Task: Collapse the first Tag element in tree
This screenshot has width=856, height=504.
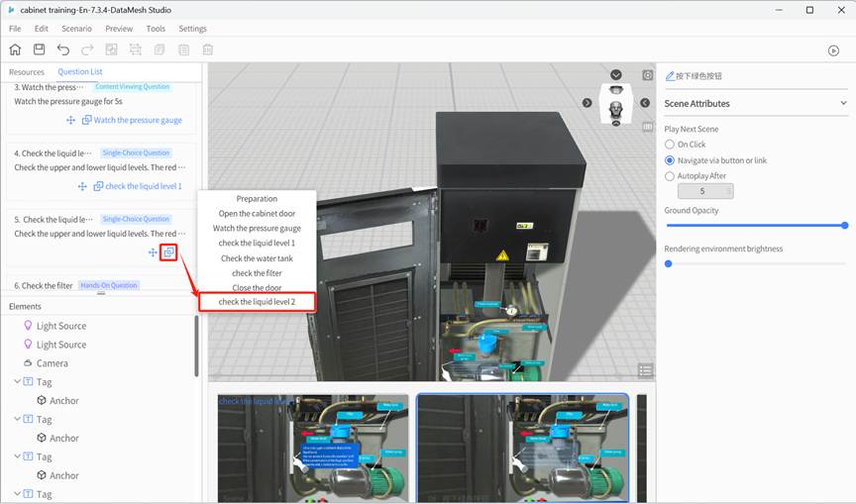Action: [17, 382]
